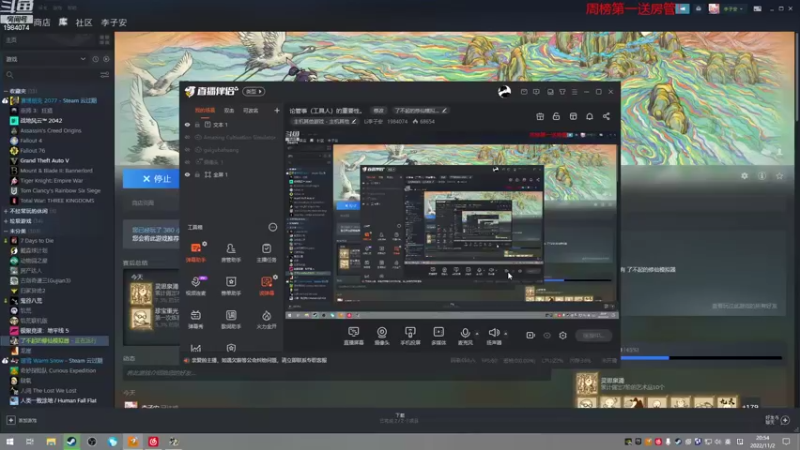Click the Steam library filter sliders icon
The height and width of the screenshot is (450, 800).
105,74
